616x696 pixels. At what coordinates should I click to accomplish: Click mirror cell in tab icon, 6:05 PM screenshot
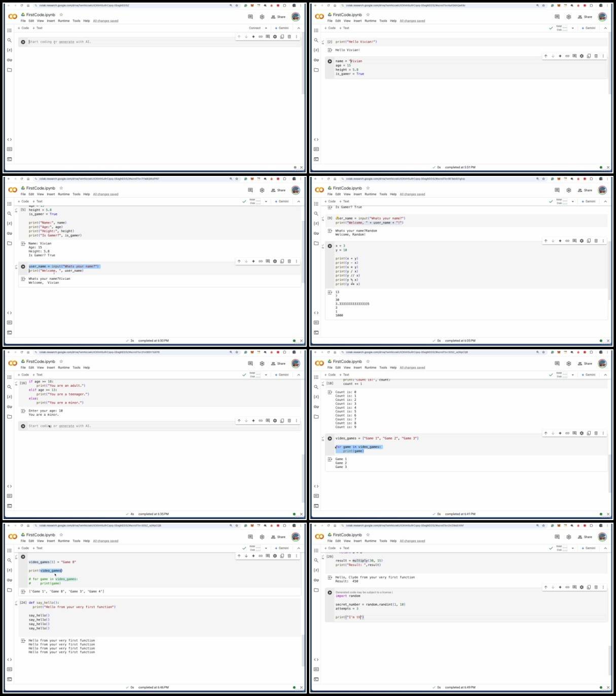[x=589, y=241]
